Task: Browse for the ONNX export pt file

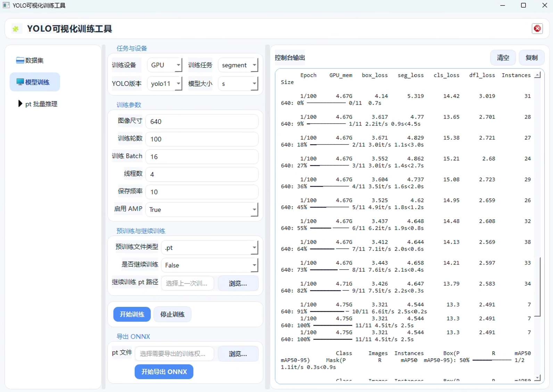Action: [238, 354]
